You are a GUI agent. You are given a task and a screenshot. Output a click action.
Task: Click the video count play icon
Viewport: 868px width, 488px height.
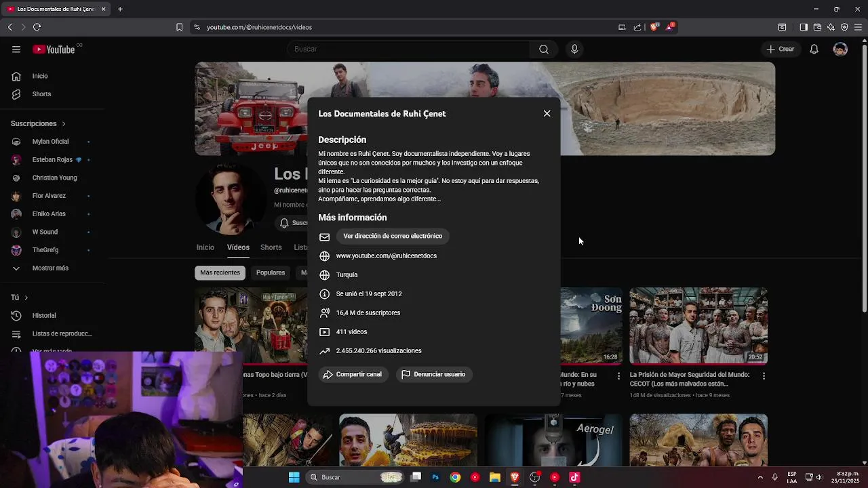point(324,331)
